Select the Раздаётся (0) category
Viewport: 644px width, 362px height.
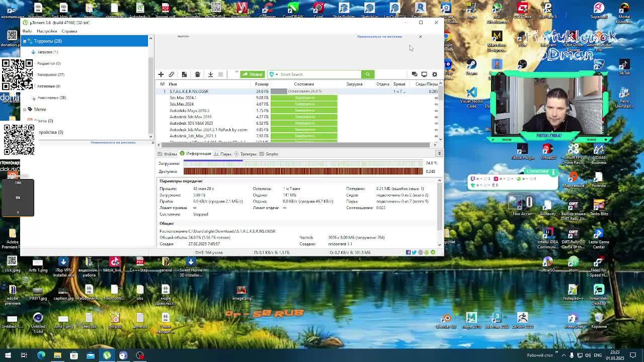point(48,63)
